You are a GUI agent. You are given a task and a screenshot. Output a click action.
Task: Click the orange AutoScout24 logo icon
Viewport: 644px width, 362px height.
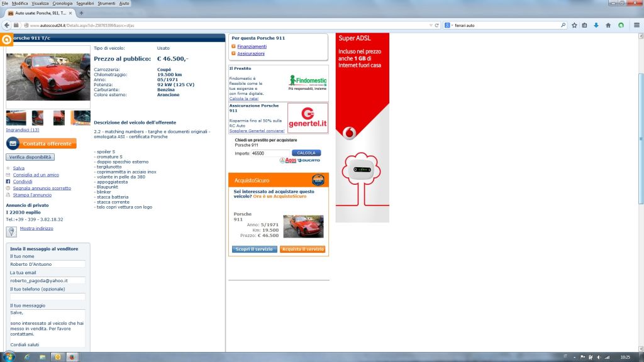pyautogui.click(x=6, y=40)
